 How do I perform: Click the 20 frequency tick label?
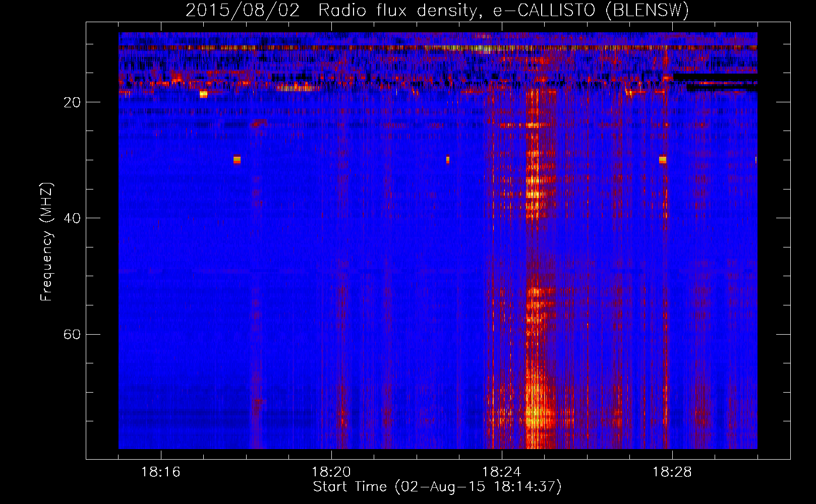pos(72,103)
